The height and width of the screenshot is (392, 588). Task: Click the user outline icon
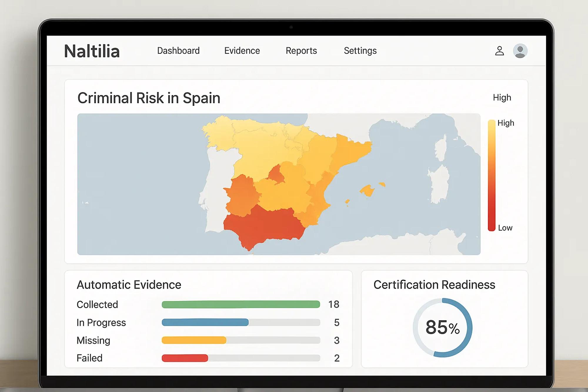(499, 51)
